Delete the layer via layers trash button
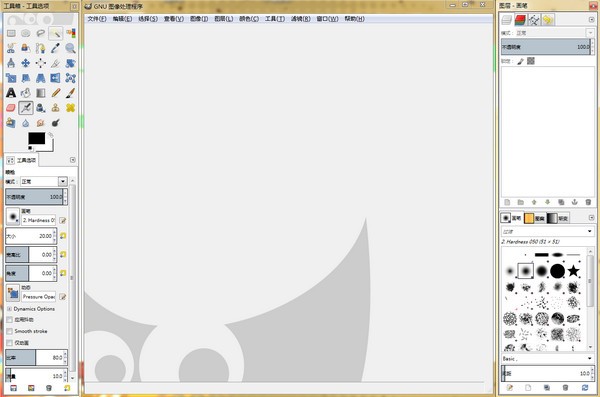This screenshot has width=600, height=397. pos(588,202)
